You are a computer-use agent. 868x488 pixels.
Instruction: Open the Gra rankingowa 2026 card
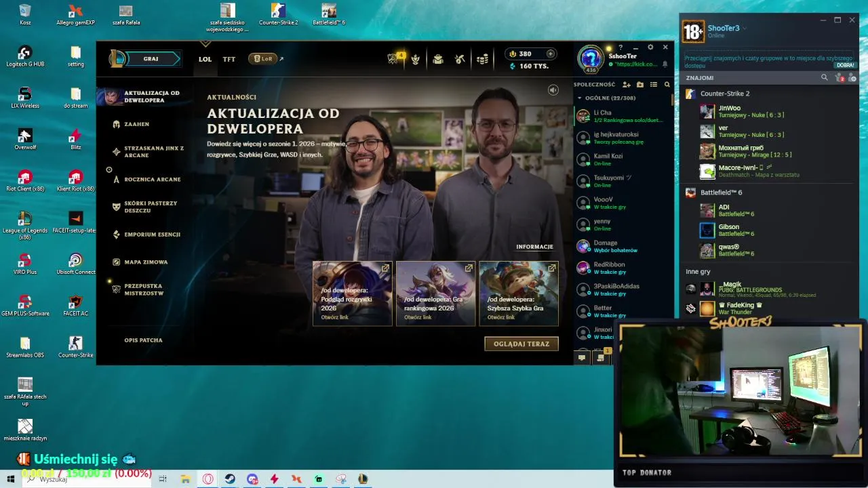point(435,293)
